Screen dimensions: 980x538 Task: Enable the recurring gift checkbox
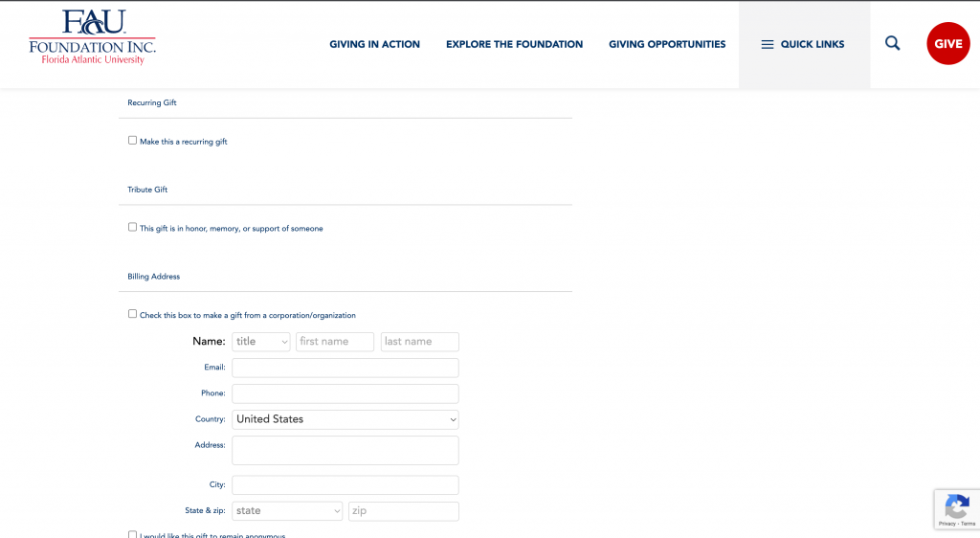pyautogui.click(x=133, y=141)
